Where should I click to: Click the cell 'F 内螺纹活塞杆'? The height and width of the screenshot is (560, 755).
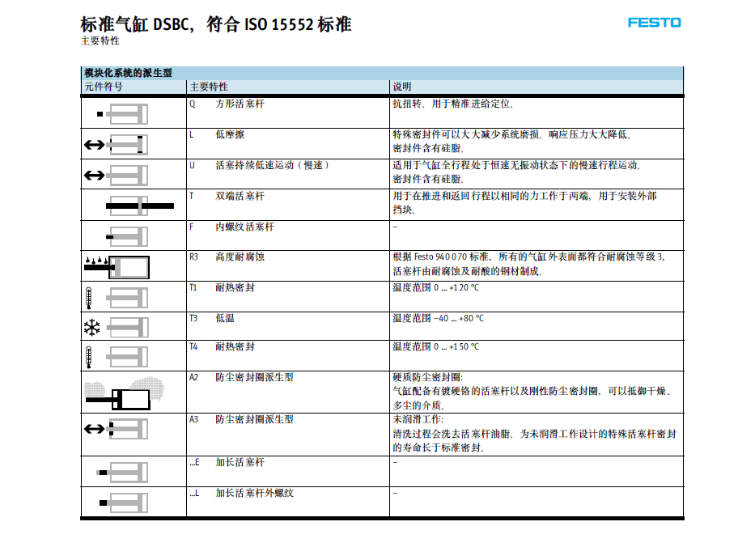click(x=231, y=227)
